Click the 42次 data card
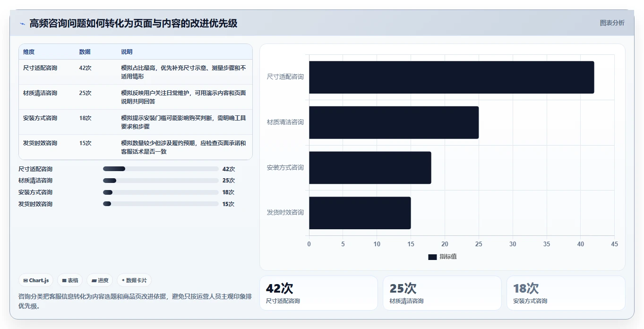 (318, 293)
